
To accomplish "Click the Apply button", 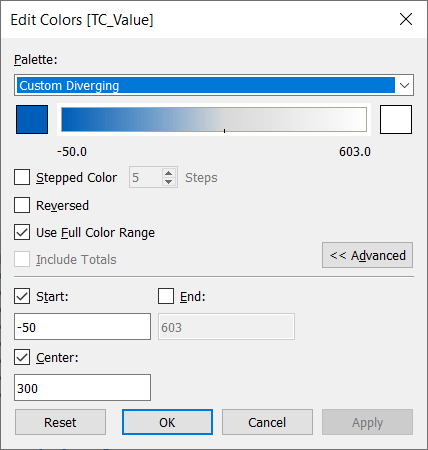I will (x=367, y=422).
